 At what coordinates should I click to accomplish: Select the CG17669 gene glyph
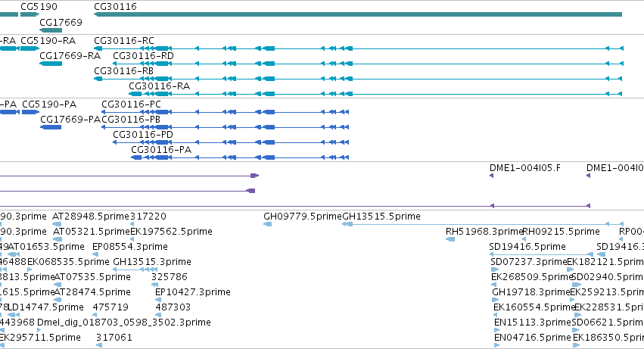pyautogui.click(x=51, y=30)
